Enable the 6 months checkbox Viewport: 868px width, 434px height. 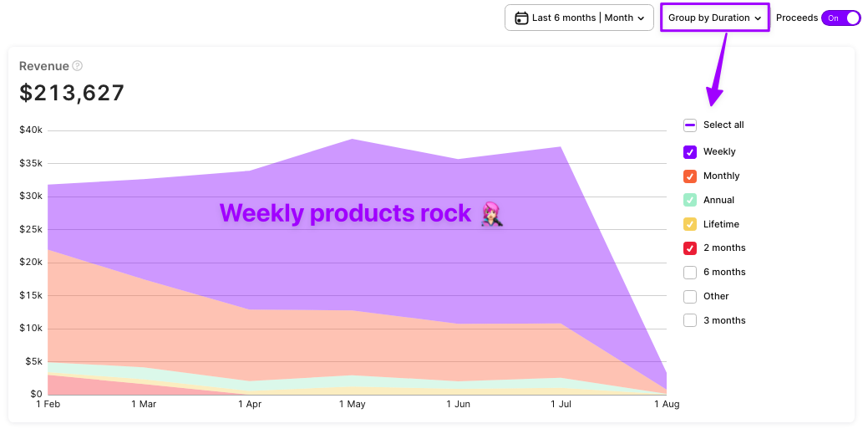pyautogui.click(x=690, y=273)
